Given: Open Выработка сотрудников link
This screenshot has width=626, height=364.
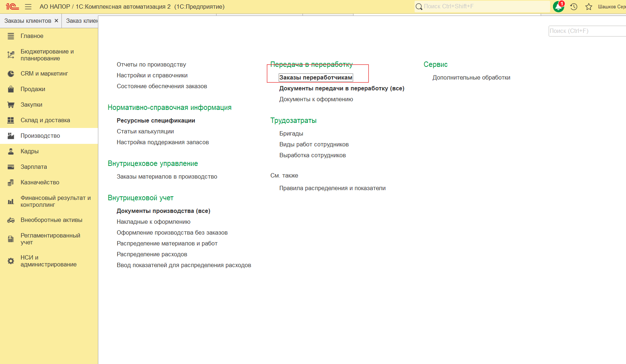Looking at the screenshot, I should pyautogui.click(x=312, y=155).
